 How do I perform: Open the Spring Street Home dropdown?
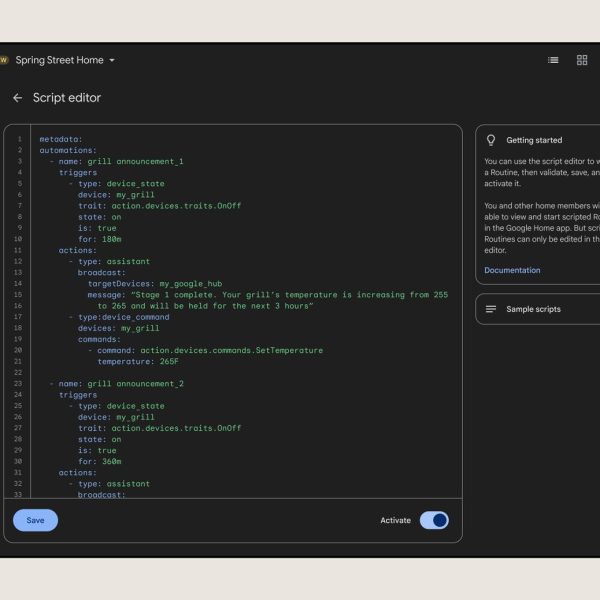(59, 60)
